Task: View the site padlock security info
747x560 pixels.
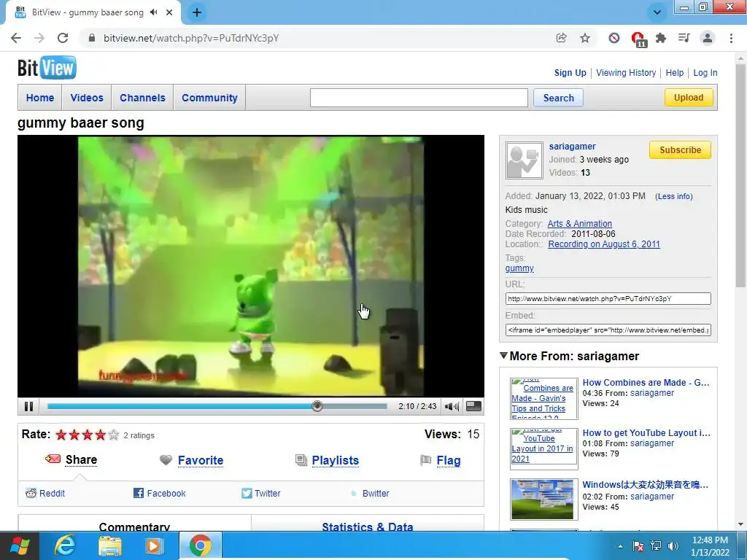Action: (x=92, y=38)
